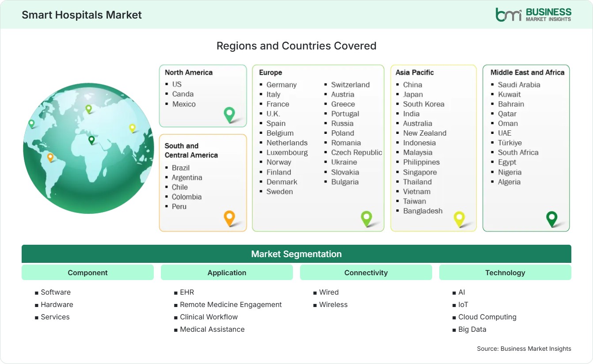Click Wired under Connectivity

click(329, 292)
